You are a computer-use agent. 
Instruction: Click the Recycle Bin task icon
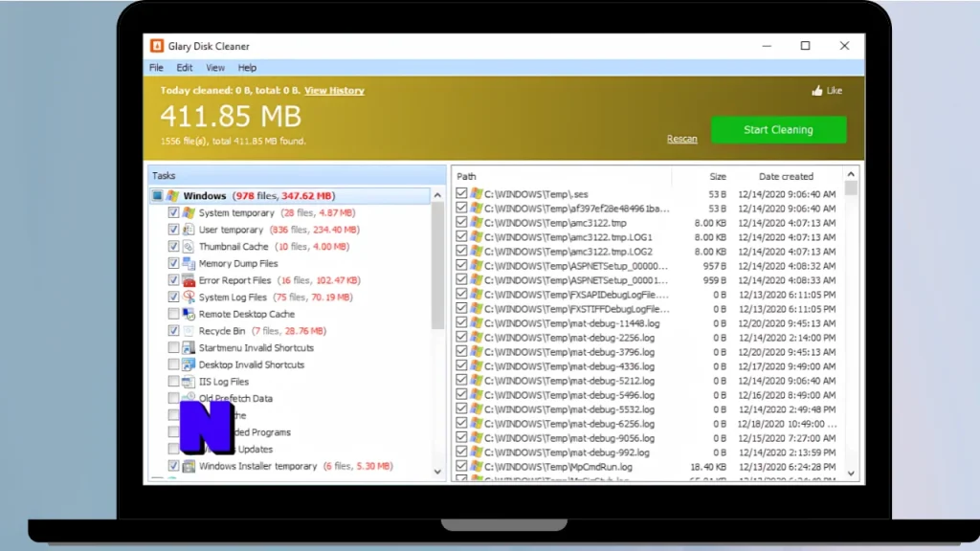189,330
